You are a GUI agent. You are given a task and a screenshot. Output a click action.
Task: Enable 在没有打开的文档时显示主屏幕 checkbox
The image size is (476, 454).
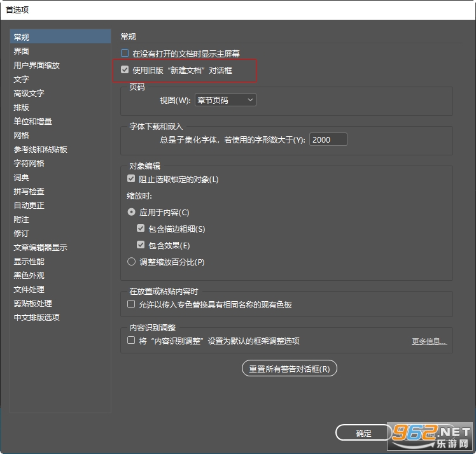tap(125, 53)
